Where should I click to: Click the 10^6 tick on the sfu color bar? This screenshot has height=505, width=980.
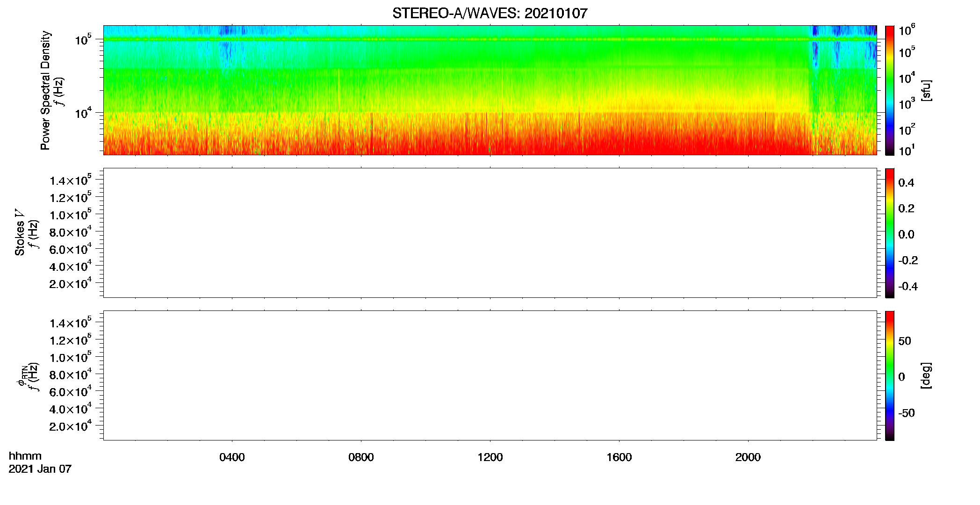907,30
